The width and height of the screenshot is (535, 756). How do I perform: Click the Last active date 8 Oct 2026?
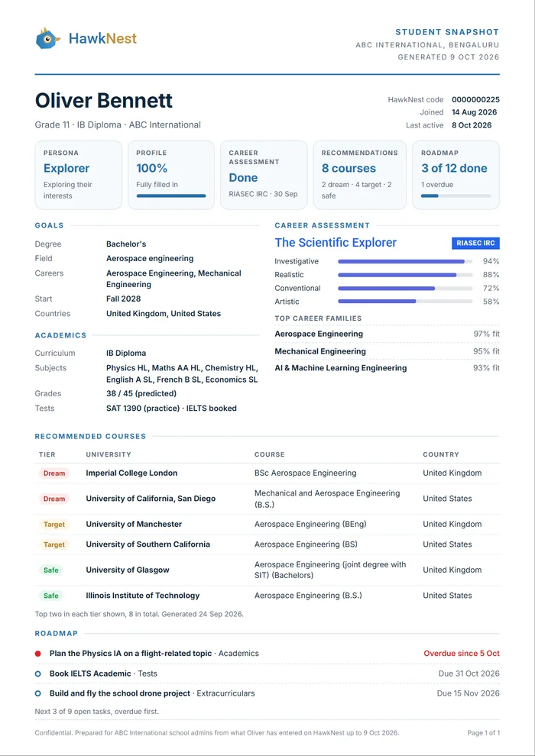pyautogui.click(x=472, y=125)
